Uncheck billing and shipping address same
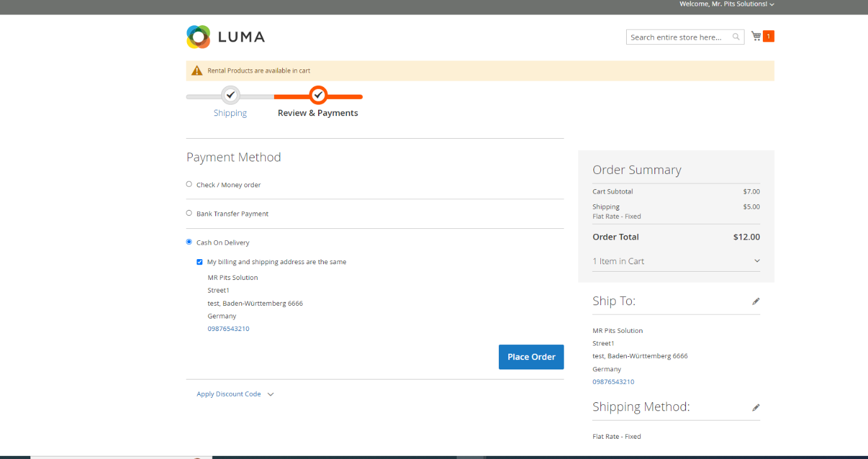The width and height of the screenshot is (868, 459). 200,262
